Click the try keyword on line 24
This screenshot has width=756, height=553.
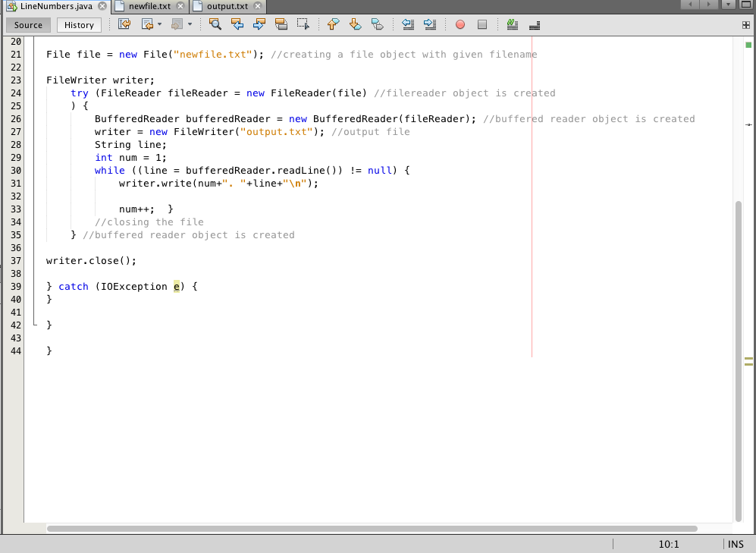(x=80, y=93)
